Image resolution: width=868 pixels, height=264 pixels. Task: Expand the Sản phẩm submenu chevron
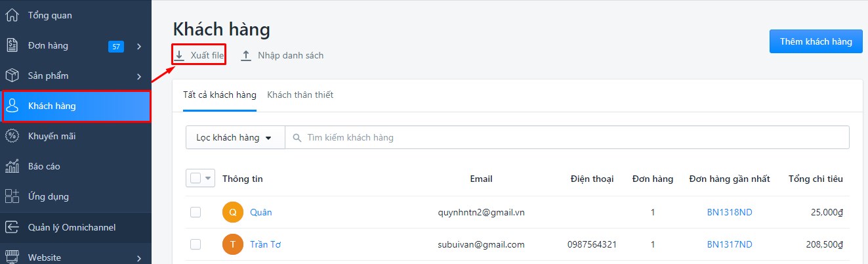click(x=139, y=76)
